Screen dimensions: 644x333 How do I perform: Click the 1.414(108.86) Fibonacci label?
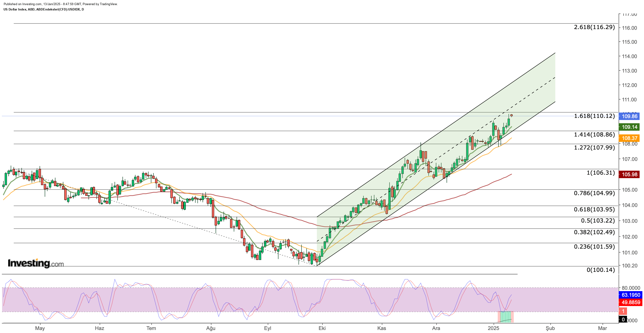594,135
